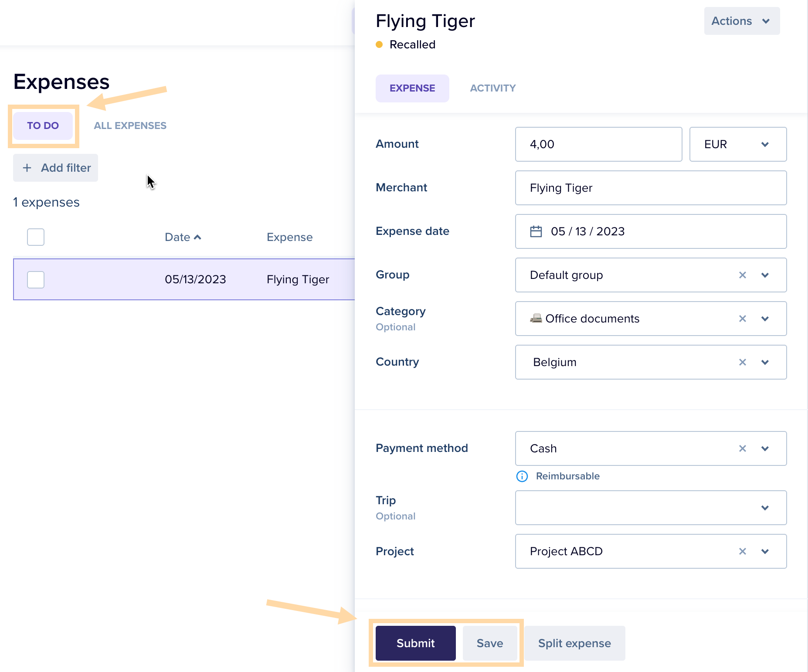The image size is (808, 672).
Task: Click the Split expense button
Action: [574, 643]
